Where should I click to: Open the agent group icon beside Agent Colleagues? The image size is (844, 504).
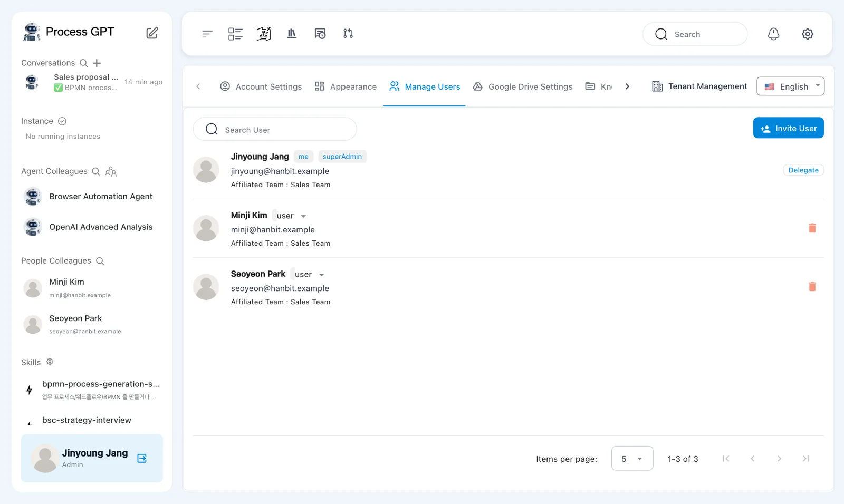(x=111, y=171)
